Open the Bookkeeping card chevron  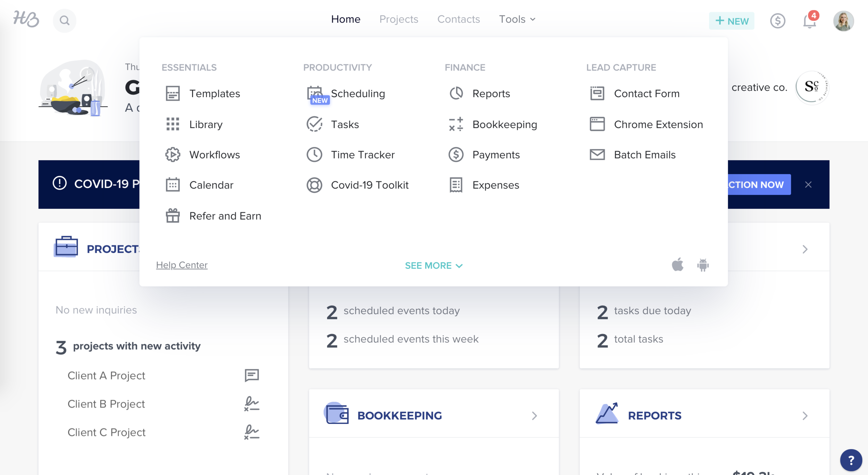[x=534, y=416]
